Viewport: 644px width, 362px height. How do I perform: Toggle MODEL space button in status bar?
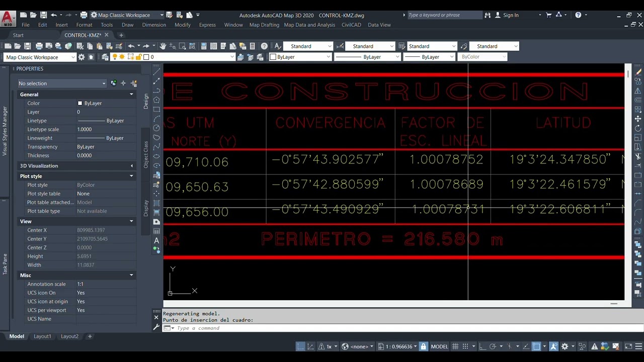tap(440, 346)
